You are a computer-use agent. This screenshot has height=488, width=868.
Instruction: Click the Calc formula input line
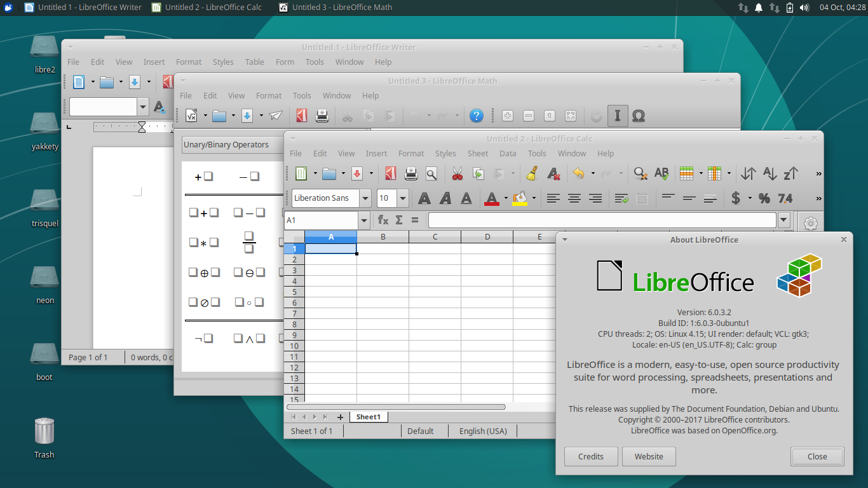[x=602, y=220]
